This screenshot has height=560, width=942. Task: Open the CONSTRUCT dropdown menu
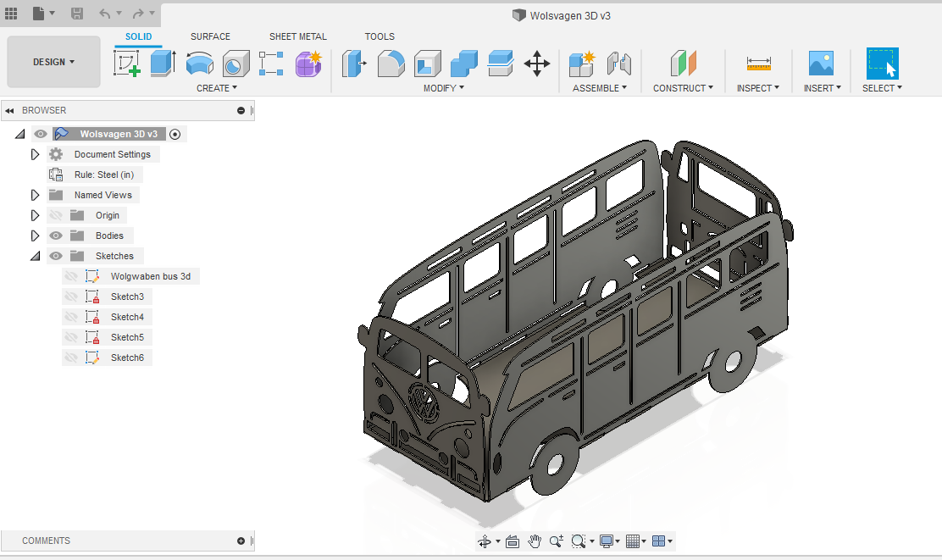click(x=683, y=88)
